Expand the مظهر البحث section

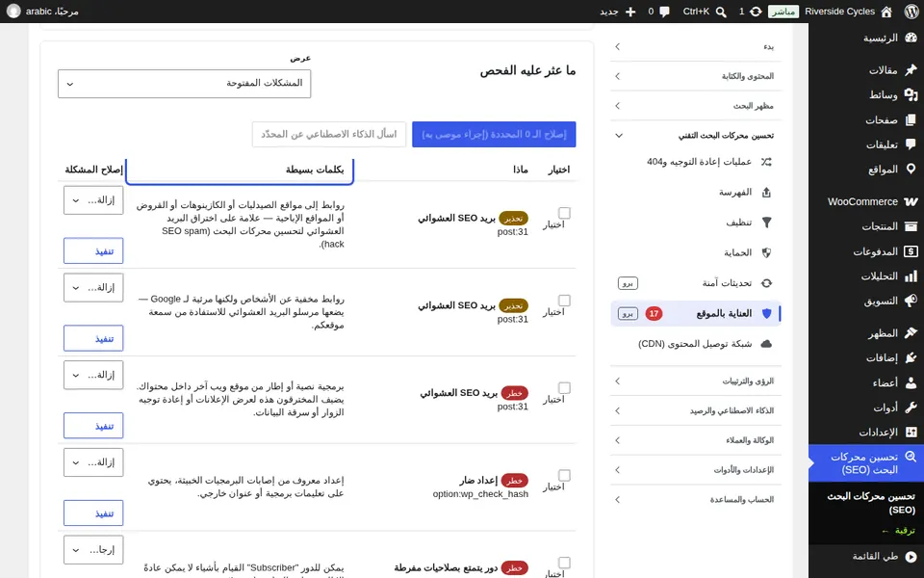pos(696,106)
